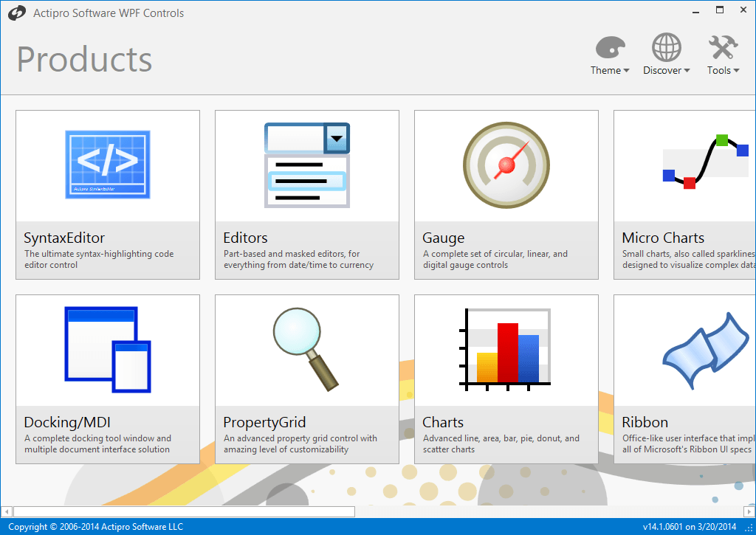
Task: Expand the Tools dropdown arrow
Action: (736, 71)
